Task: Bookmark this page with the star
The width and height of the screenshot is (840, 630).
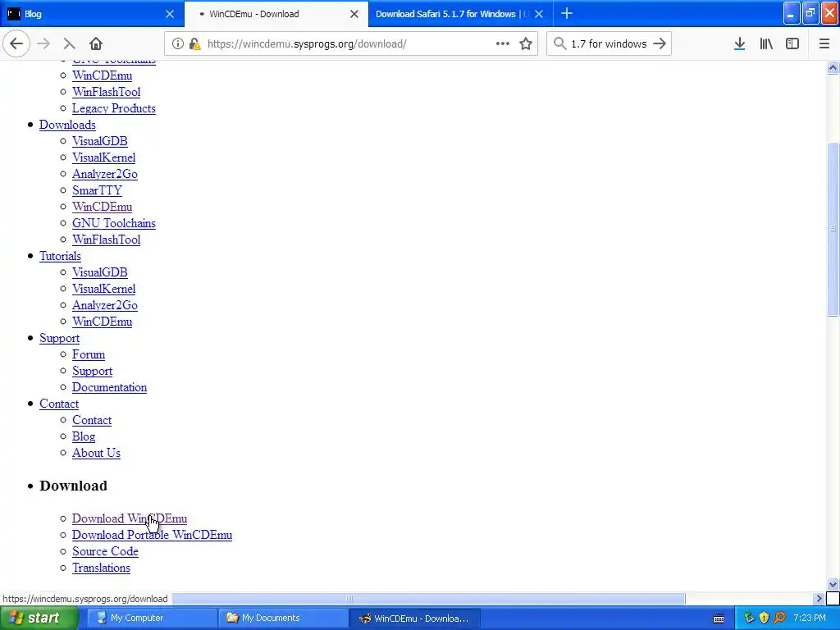Action: [526, 44]
